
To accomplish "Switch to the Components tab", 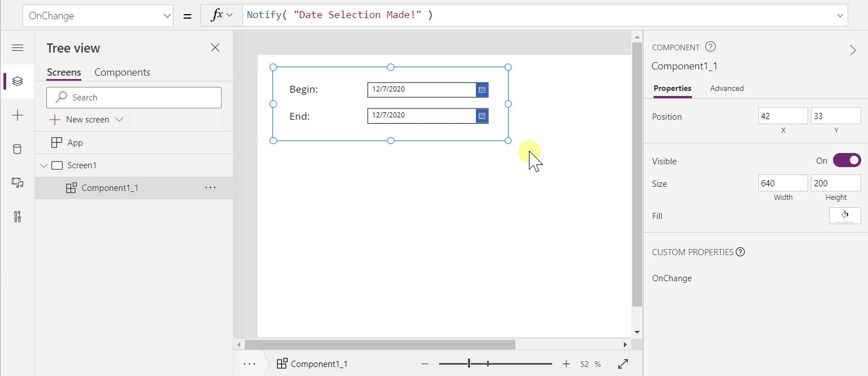I will pyautogui.click(x=122, y=72).
